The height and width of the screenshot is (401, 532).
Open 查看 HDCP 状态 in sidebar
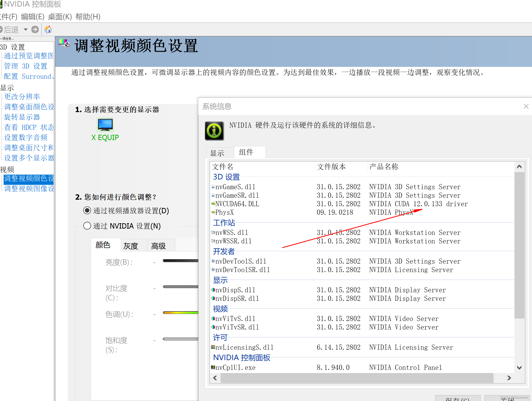tap(29, 127)
